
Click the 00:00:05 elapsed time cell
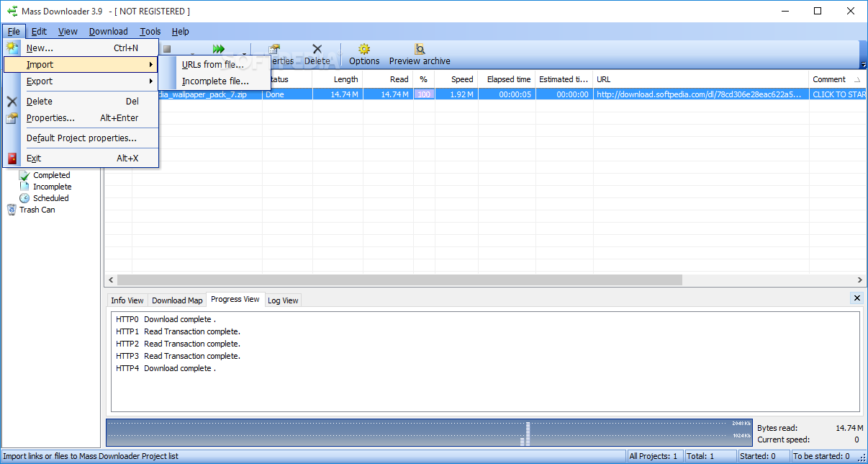(x=507, y=94)
